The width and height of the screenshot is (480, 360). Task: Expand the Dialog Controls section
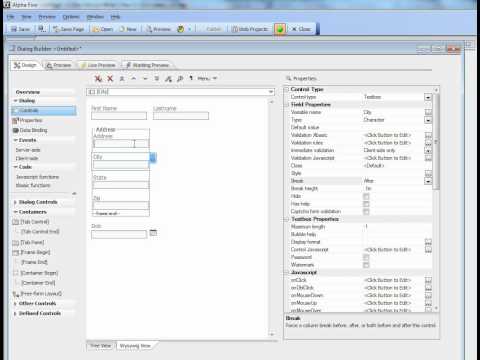(x=15, y=202)
